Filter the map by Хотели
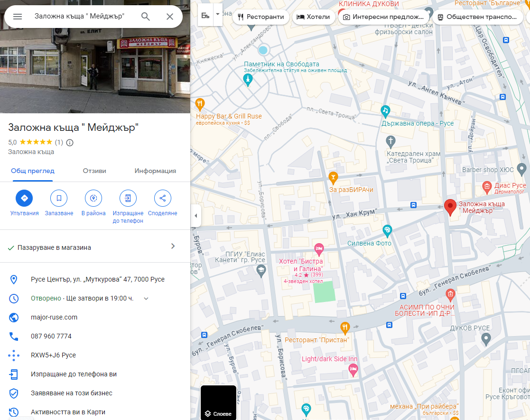Viewport: 530px width, 420px height. point(313,17)
